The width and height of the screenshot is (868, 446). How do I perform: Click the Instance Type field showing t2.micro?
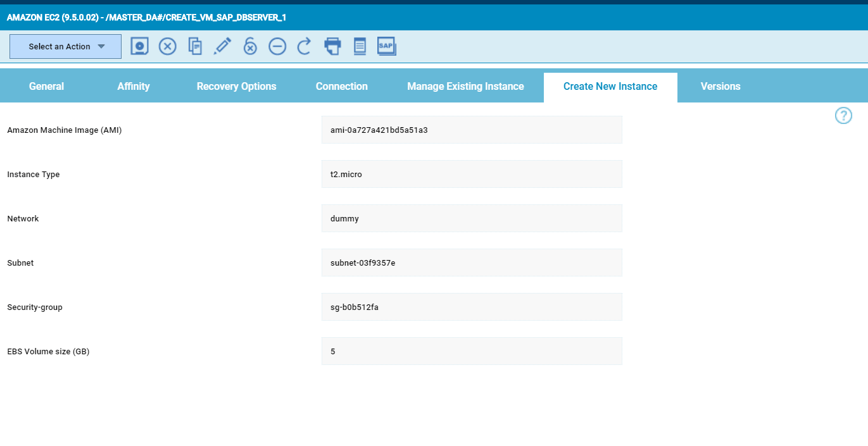coord(472,174)
